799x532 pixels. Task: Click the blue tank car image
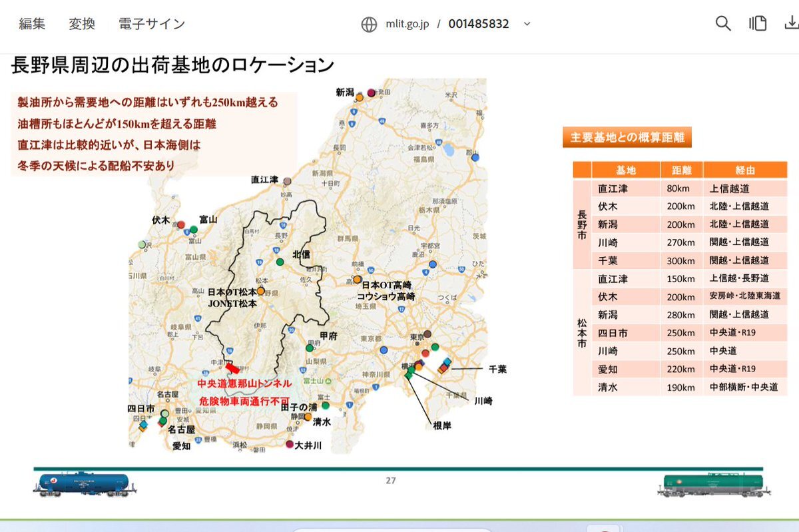pos(83,483)
